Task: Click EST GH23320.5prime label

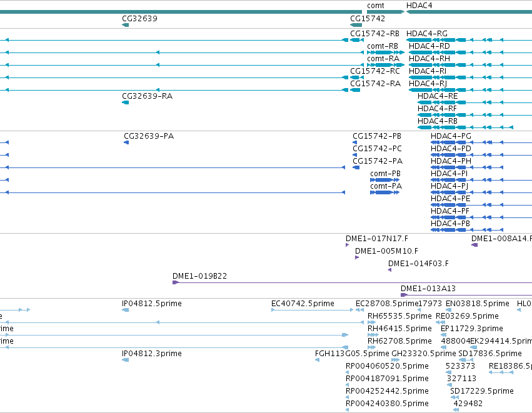Action: point(423,354)
